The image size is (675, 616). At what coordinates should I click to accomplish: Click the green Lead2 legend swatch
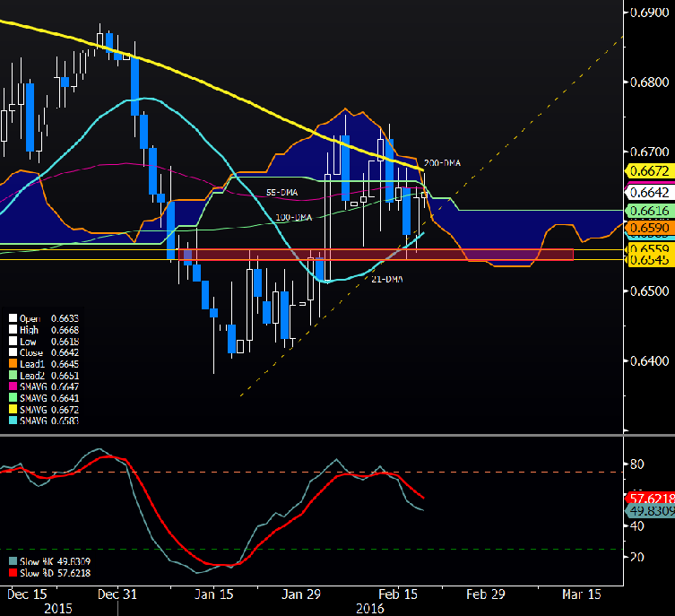[x=13, y=376]
